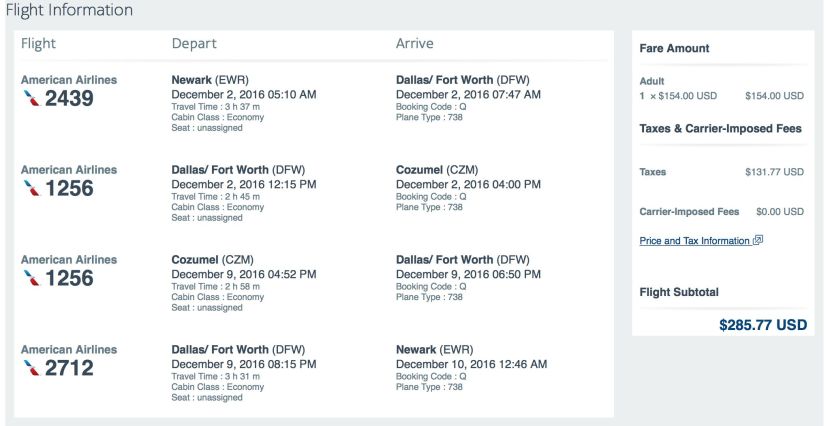Click the Adult fare $154.00 USD amount
The image size is (830, 426).
[x=774, y=96]
